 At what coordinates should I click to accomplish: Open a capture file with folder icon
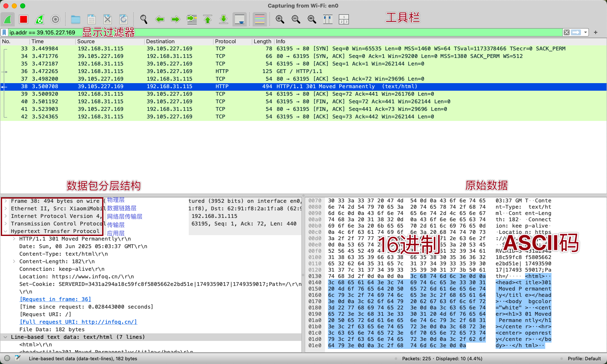coord(76,19)
